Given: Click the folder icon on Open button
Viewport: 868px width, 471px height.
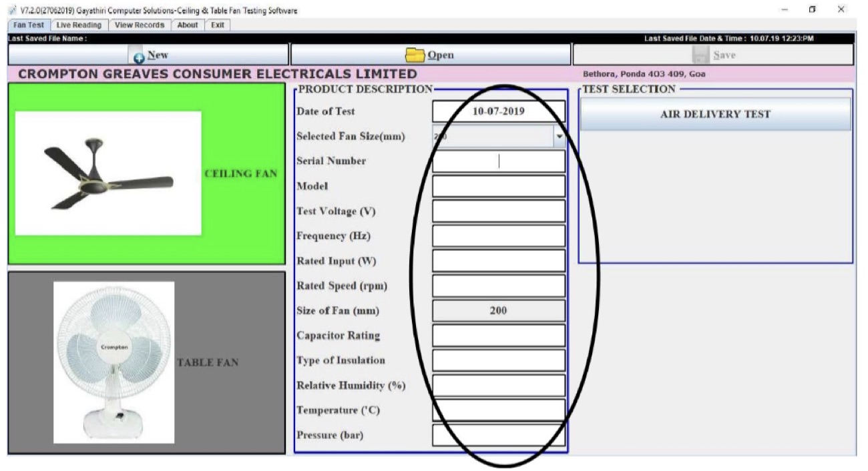Looking at the screenshot, I should (x=415, y=55).
